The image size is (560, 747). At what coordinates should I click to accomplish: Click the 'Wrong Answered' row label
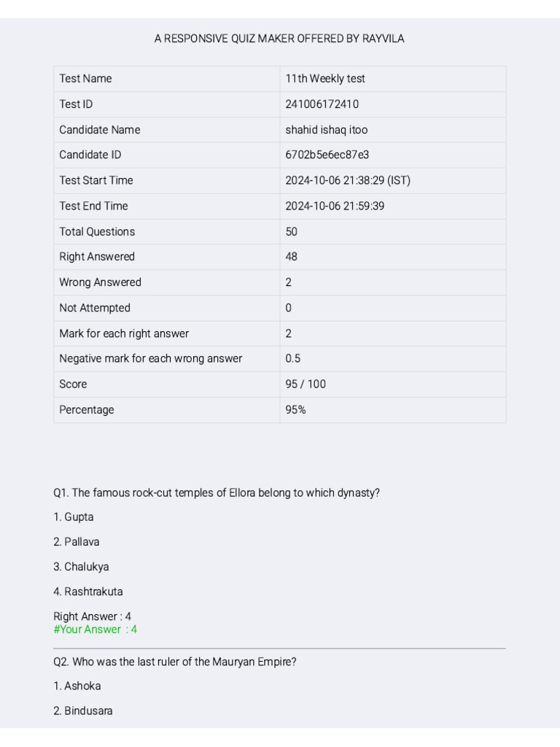[x=100, y=282]
